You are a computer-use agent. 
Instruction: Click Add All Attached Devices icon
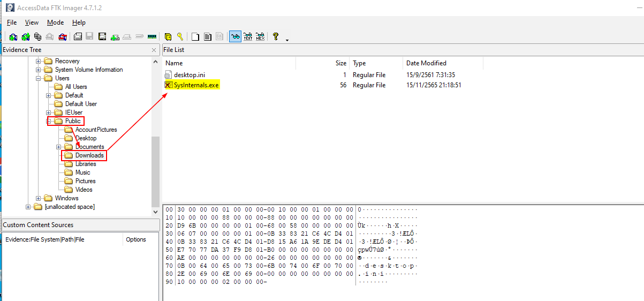(x=25, y=37)
